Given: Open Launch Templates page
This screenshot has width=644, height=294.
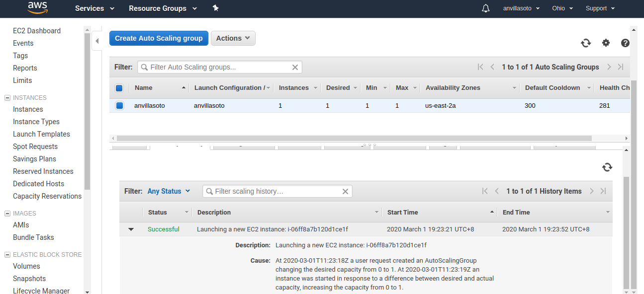Looking at the screenshot, I should coord(41,134).
